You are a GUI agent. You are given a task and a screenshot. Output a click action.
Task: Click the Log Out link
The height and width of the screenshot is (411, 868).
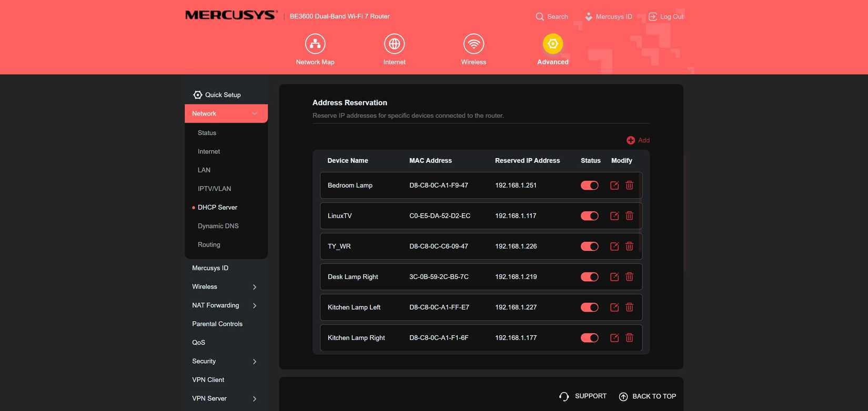point(666,17)
